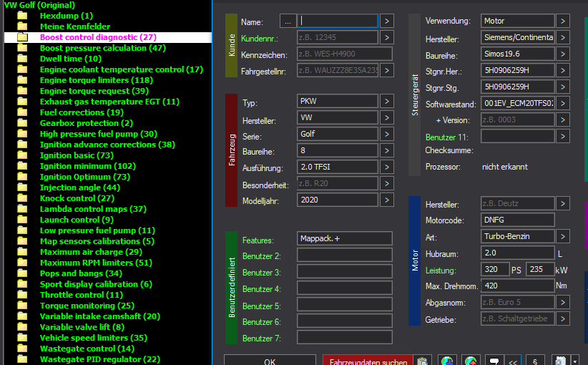Click the red Fahrzeugdaten suchen button
588x365 pixels.
click(x=368, y=361)
